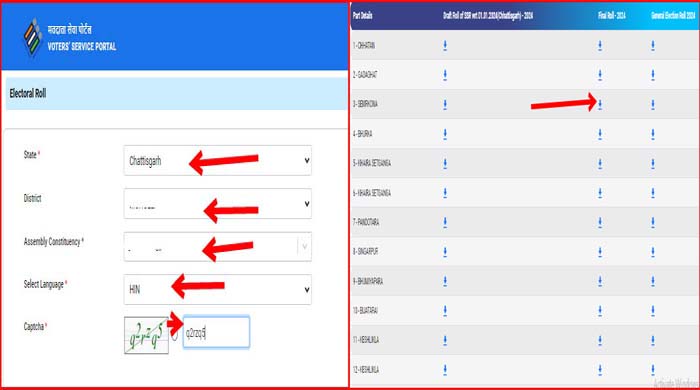
Task: Download Draft Roll for part 10
Action: pos(445,311)
